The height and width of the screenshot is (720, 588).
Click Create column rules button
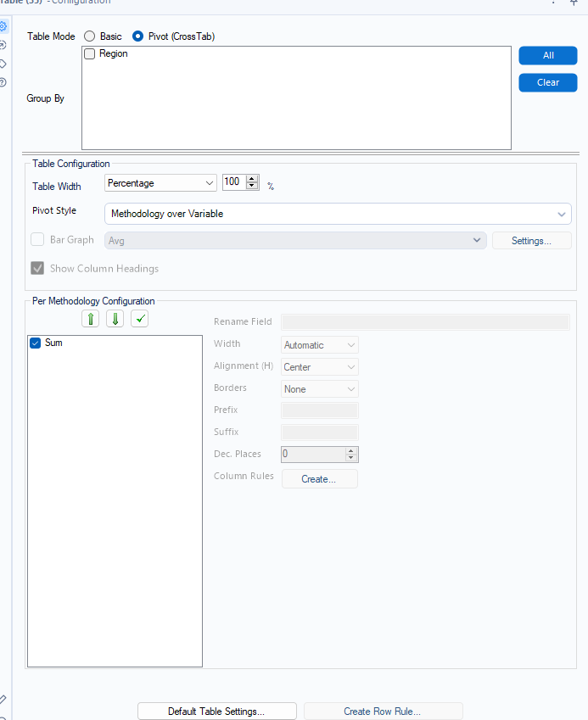319,479
